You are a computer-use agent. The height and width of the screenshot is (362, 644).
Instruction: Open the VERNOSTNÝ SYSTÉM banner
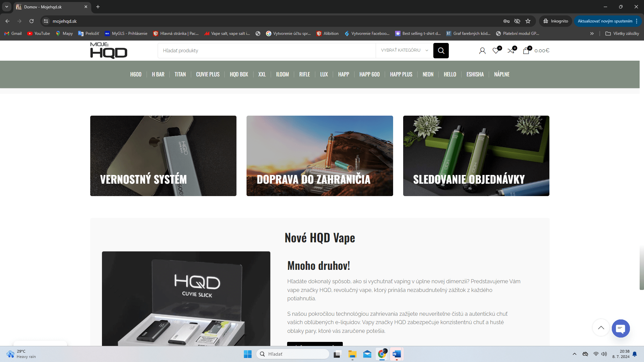coord(163,156)
